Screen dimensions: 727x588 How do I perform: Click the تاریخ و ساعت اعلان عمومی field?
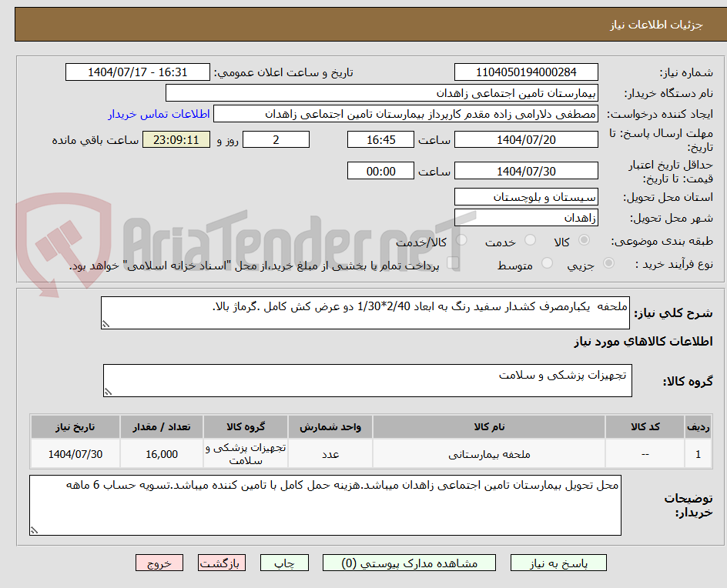(x=136, y=72)
